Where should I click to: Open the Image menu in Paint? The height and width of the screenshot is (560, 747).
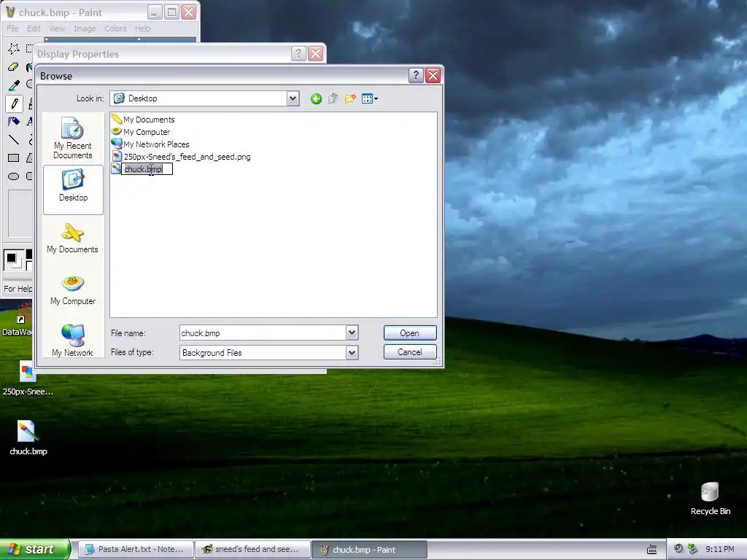pyautogui.click(x=85, y=28)
